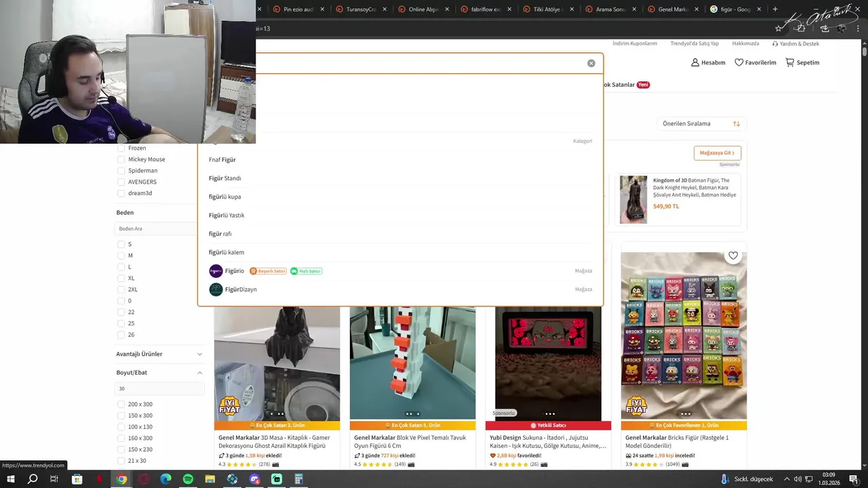The width and height of the screenshot is (868, 488).
Task: Check the AVENGERS filter checkbox
Action: click(121, 182)
